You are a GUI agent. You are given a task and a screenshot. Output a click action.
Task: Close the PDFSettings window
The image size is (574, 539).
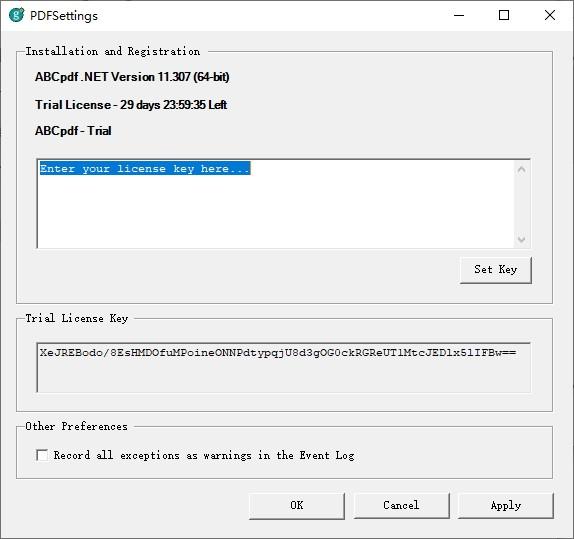pyautogui.click(x=550, y=15)
